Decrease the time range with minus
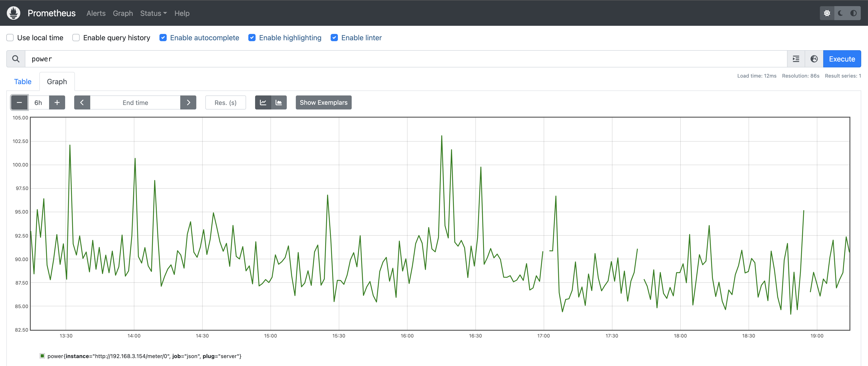 tap(19, 102)
